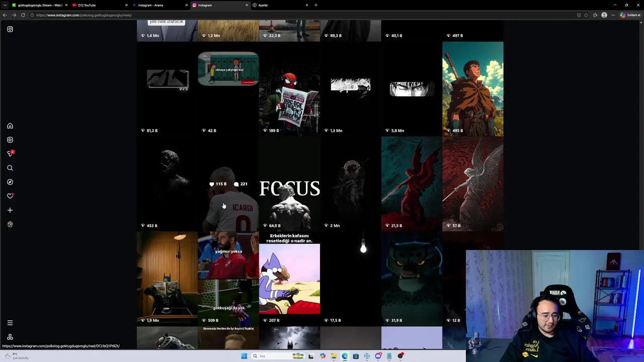Open Mordecai cartoon reel with 207 B views
The width and height of the screenshot is (644, 362).
point(289,279)
